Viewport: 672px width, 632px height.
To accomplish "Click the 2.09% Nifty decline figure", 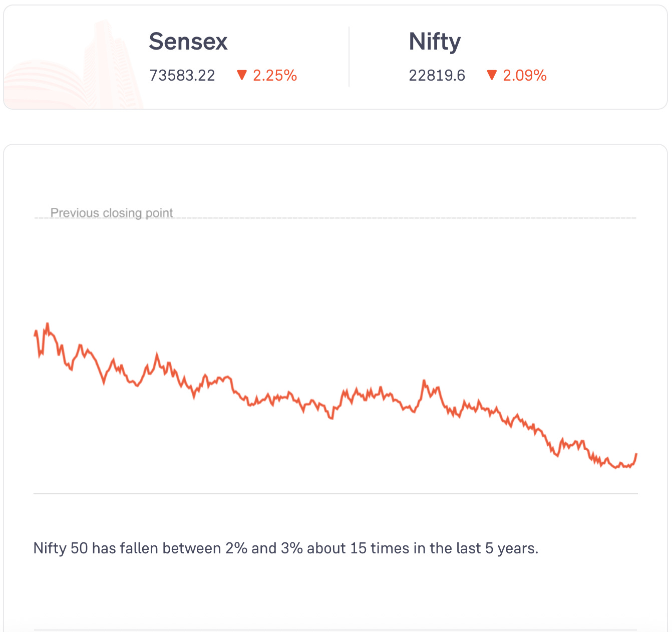I will 524,76.
